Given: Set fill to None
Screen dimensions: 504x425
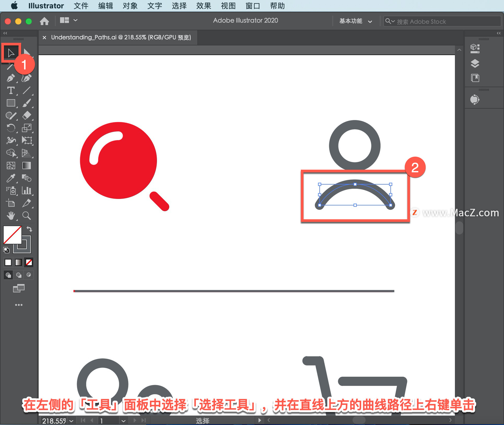Looking at the screenshot, I should (29, 262).
